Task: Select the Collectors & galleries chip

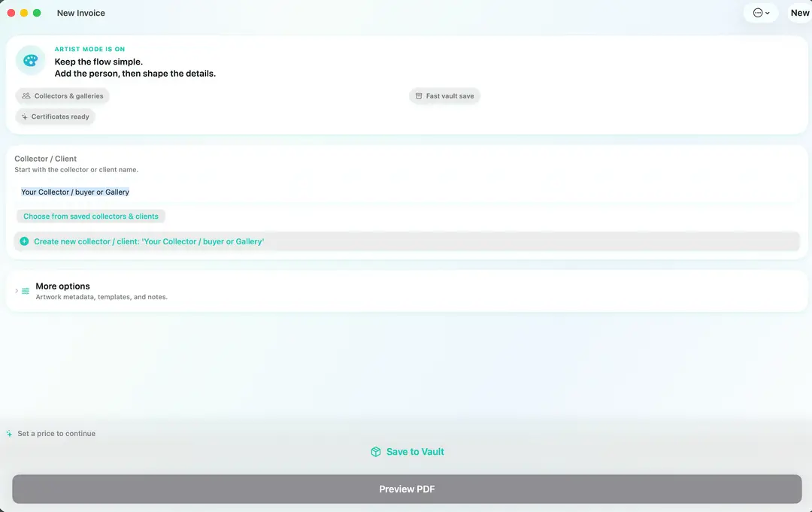Action: coord(62,95)
